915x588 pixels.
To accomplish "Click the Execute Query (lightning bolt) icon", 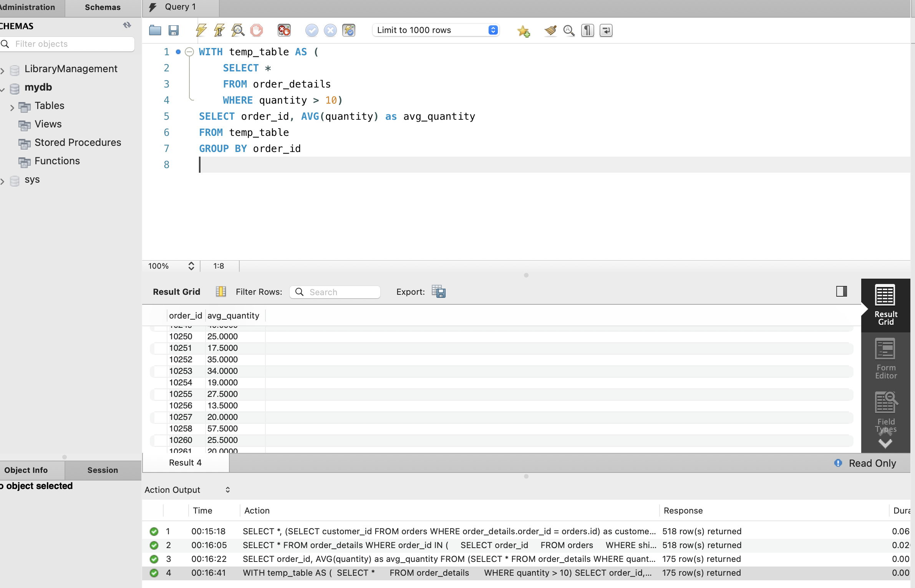I will pyautogui.click(x=201, y=30).
